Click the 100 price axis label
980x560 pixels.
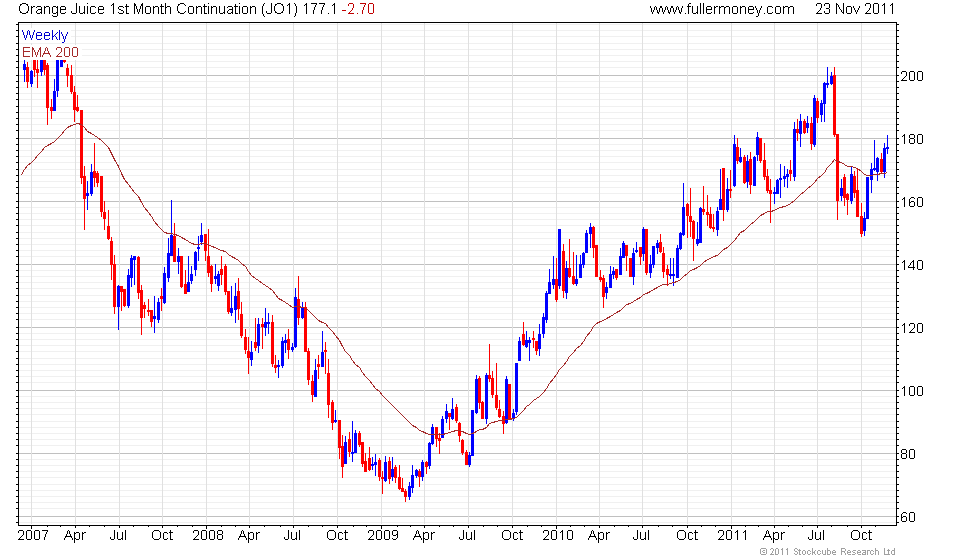[x=911, y=391]
